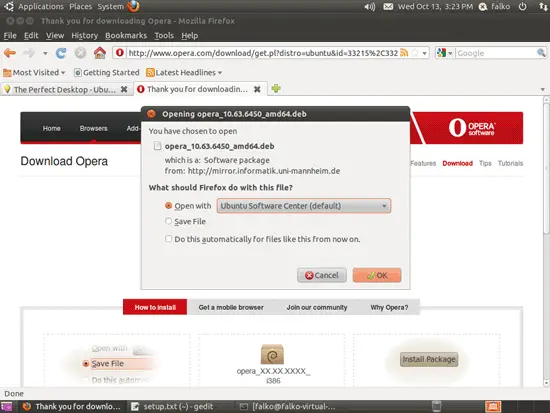Open the Edit menu
Screen dimensions: 550x413
31,35
